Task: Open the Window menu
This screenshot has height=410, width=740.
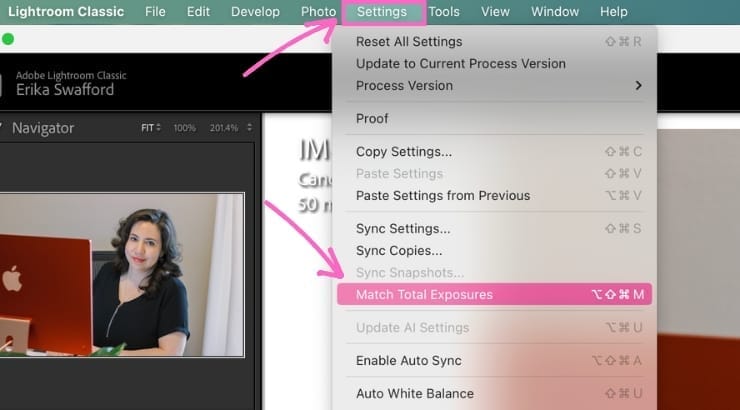Action: tap(555, 12)
